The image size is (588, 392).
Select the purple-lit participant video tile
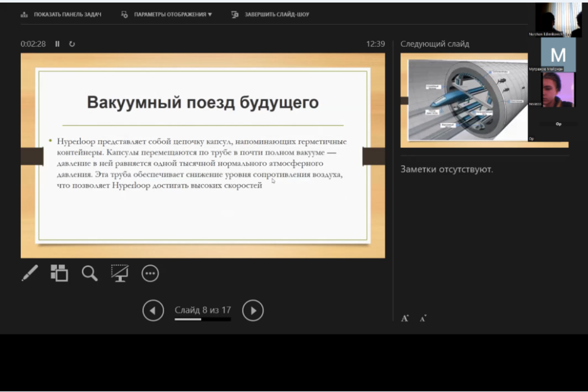point(558,90)
